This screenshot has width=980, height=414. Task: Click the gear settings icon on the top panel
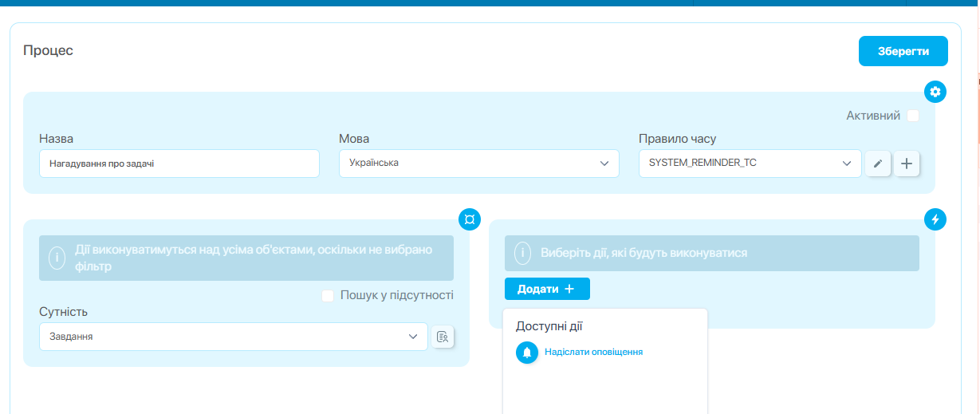935,92
